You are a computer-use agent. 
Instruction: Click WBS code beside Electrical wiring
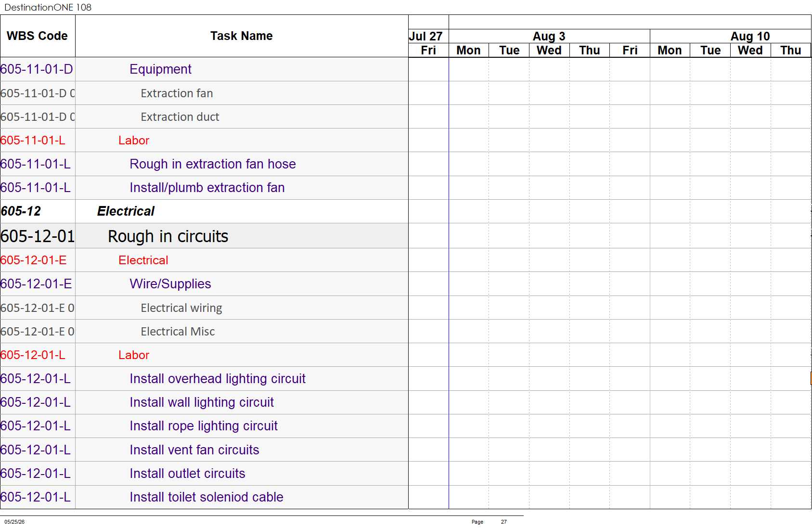(38, 308)
